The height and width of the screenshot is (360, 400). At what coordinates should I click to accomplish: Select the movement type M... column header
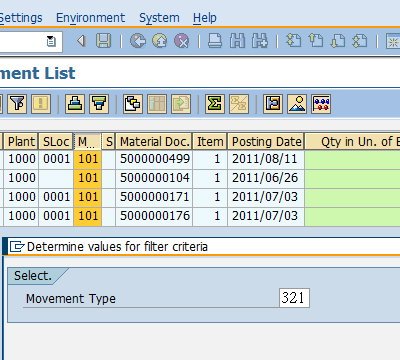click(87, 142)
